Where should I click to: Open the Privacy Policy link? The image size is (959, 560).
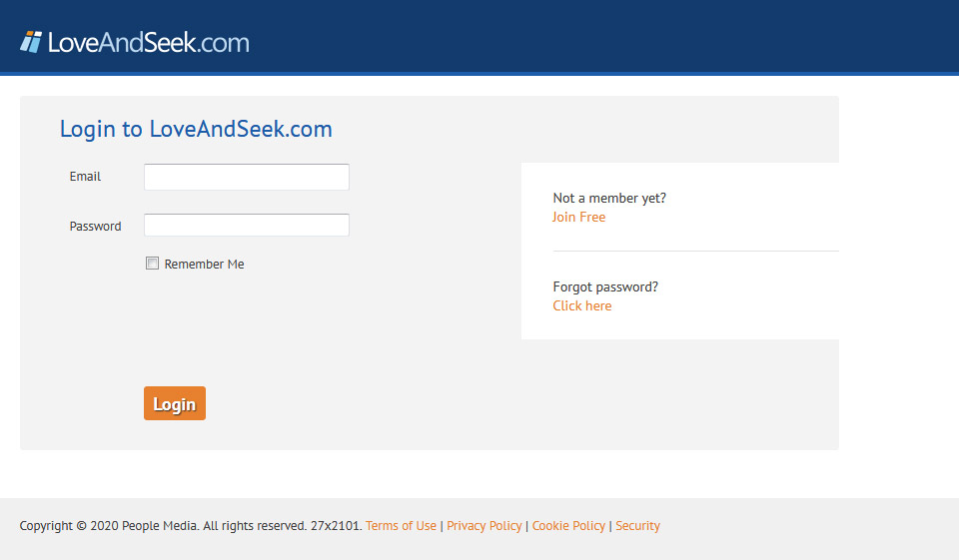484,526
